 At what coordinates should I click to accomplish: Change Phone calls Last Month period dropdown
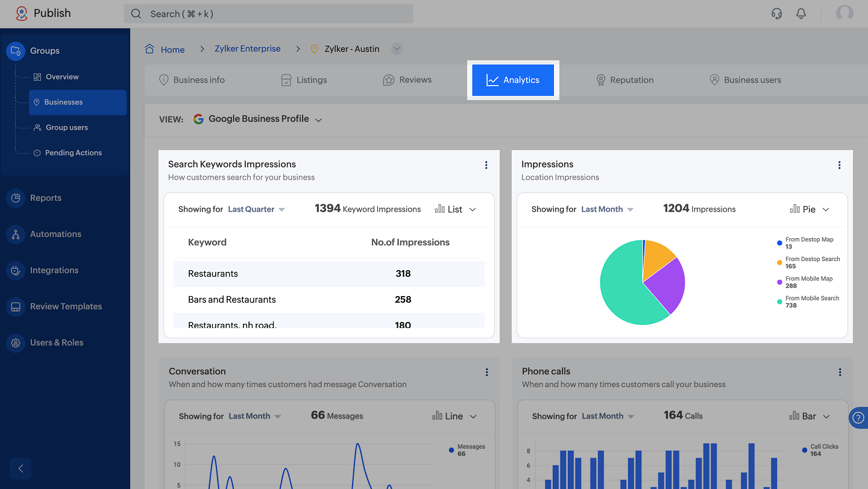pos(608,416)
